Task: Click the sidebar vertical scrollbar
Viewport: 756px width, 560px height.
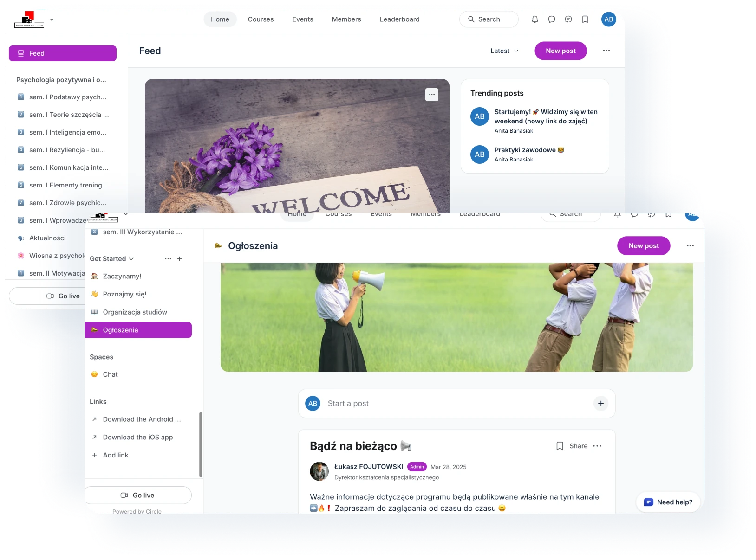Action: 201,444
